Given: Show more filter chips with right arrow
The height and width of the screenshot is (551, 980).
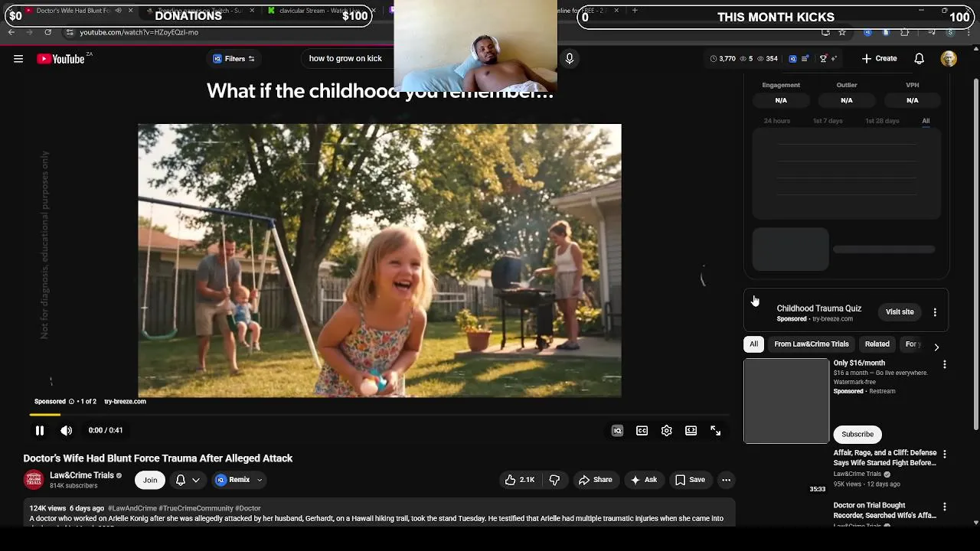Looking at the screenshot, I should pos(936,347).
